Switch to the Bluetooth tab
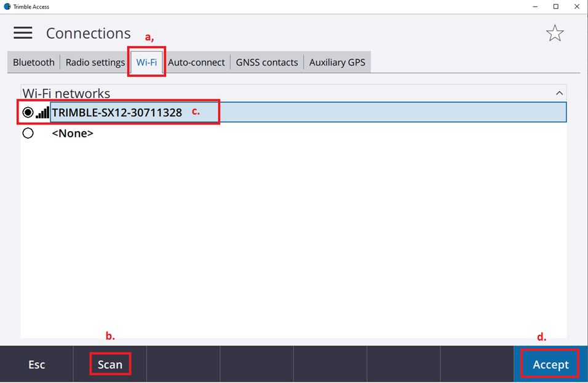Image resolution: width=588 pixels, height=383 pixels. pos(34,62)
